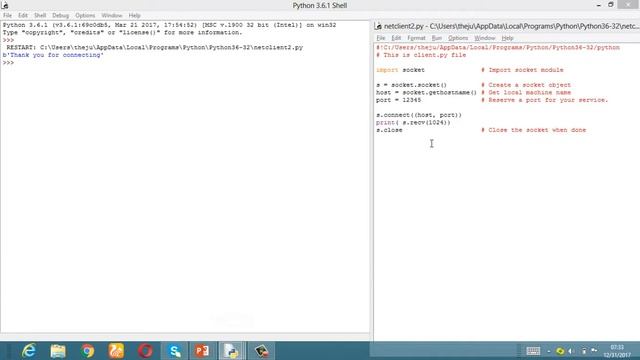The width and height of the screenshot is (640, 360).
Task: Click the 'import socket' code line
Action: tap(400, 70)
